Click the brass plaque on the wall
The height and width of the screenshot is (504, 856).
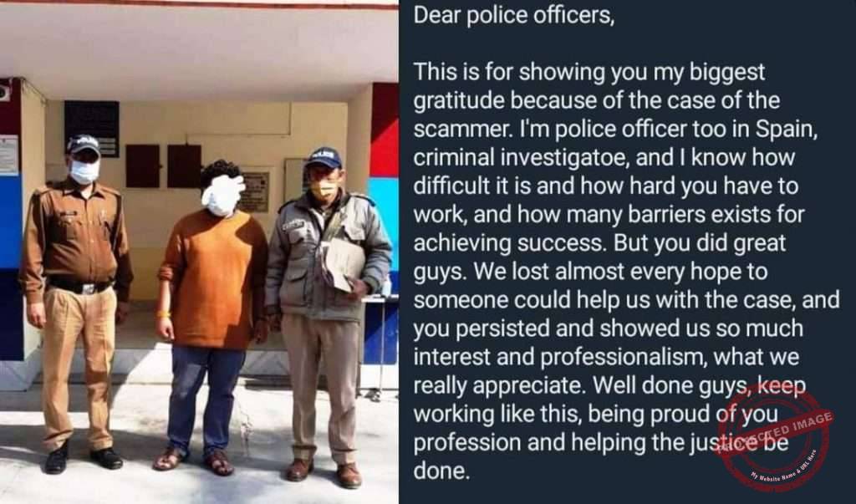(254, 191)
